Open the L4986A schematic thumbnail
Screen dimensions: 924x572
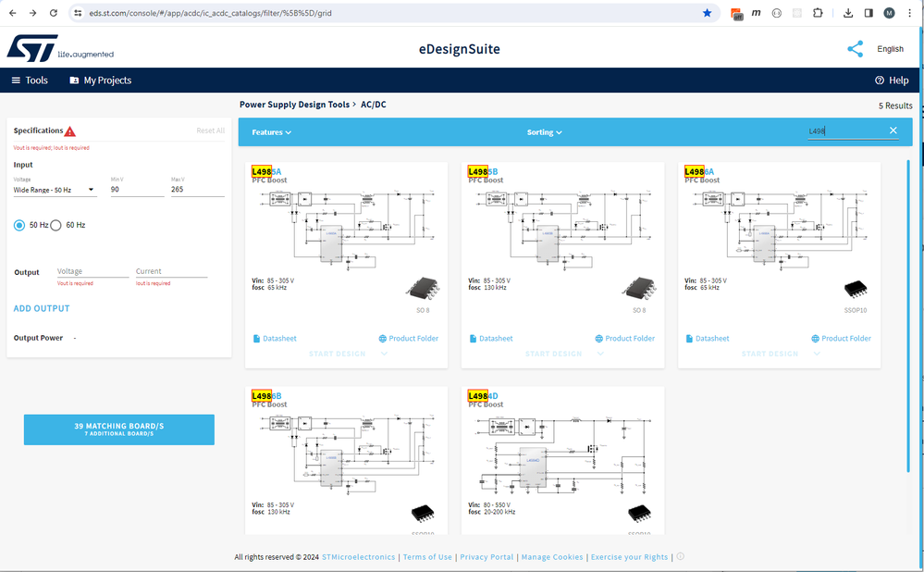point(779,230)
